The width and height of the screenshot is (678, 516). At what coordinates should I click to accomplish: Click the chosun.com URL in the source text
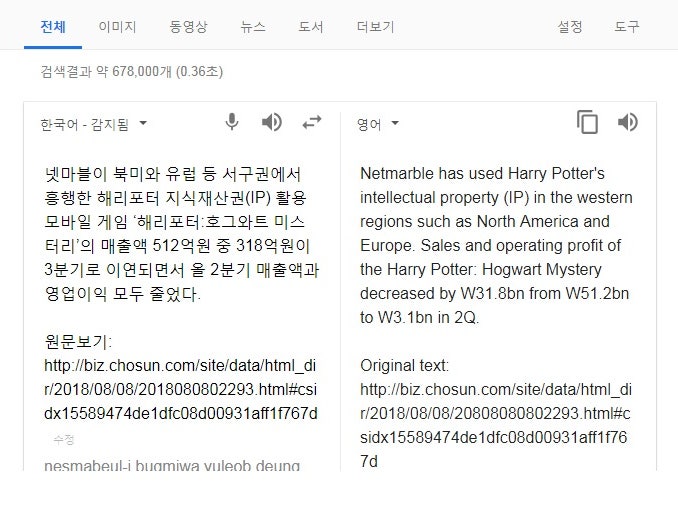181,389
